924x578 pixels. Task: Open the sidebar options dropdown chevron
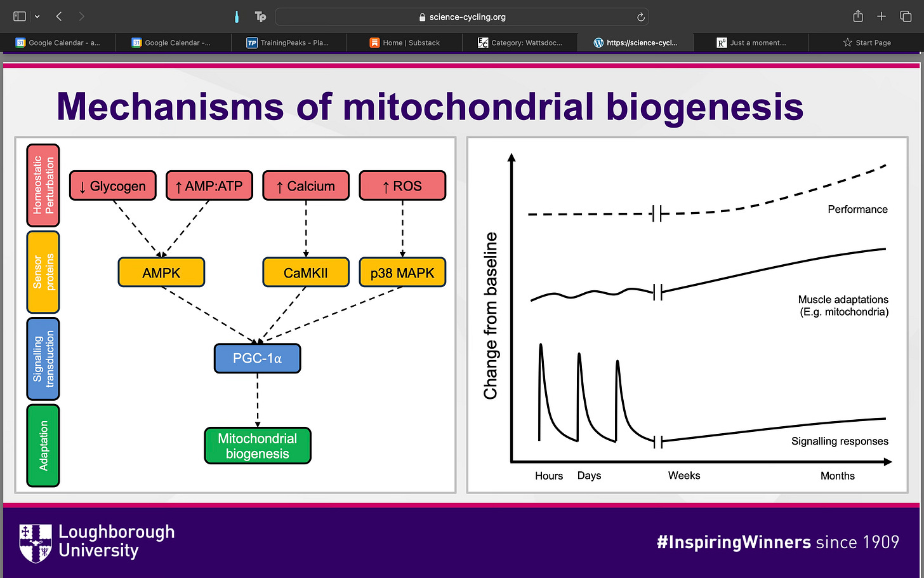coord(37,17)
